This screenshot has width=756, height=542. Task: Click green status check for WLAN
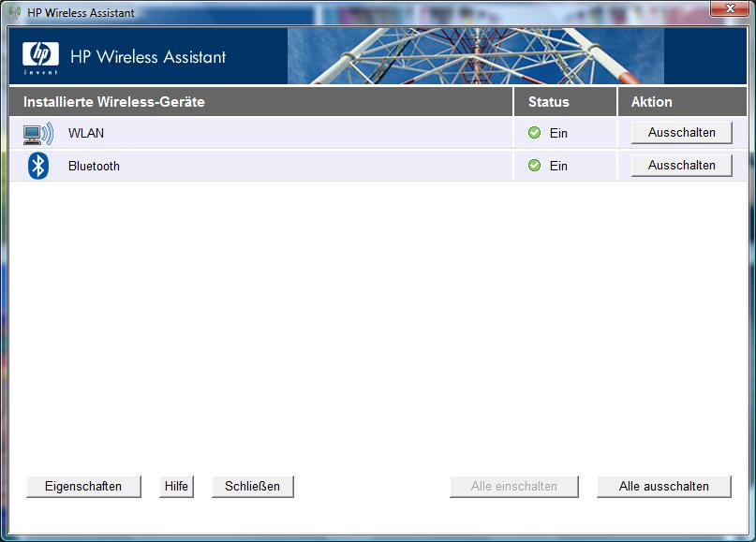pos(534,133)
